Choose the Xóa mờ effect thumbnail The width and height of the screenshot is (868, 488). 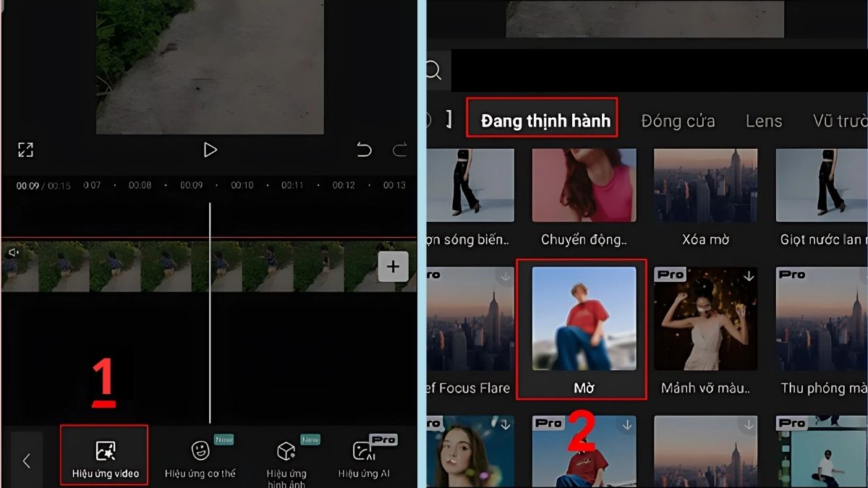(x=705, y=184)
